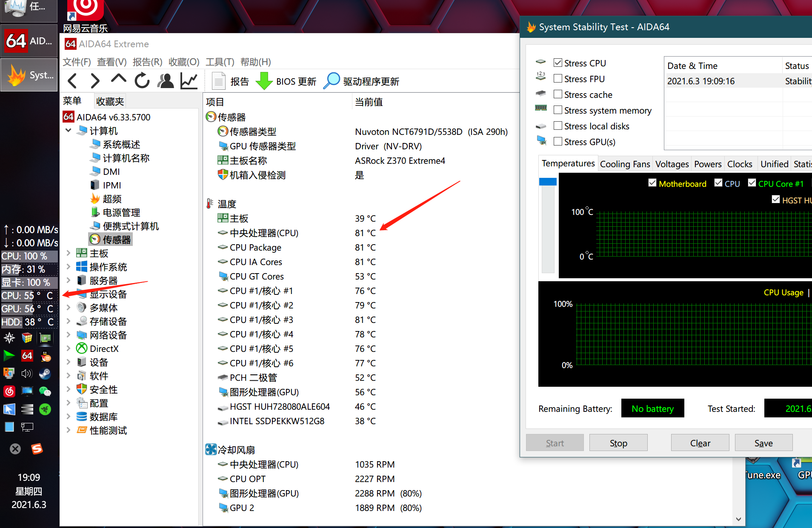This screenshot has height=528, width=812.
Task: Click the Stop button in Stability Test
Action: pos(618,443)
